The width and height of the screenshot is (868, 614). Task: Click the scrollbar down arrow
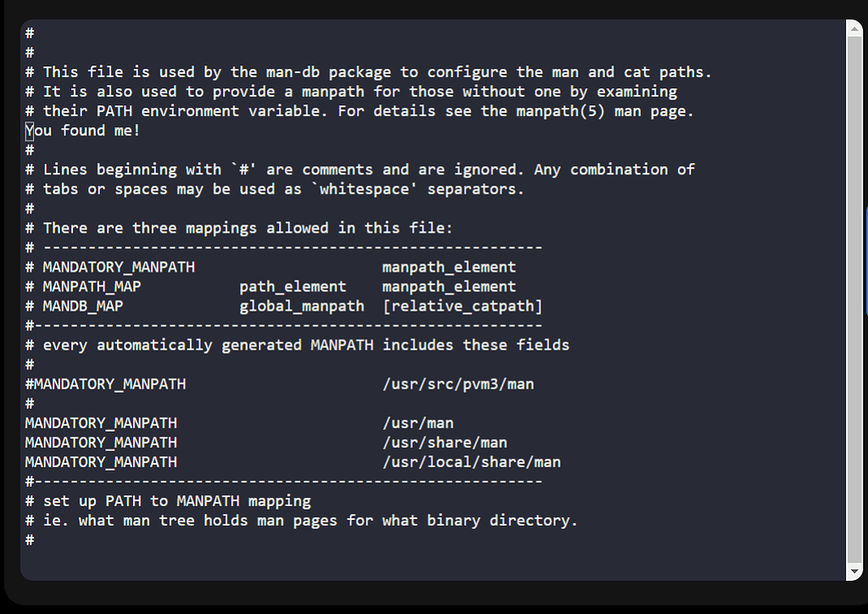[x=854, y=572]
